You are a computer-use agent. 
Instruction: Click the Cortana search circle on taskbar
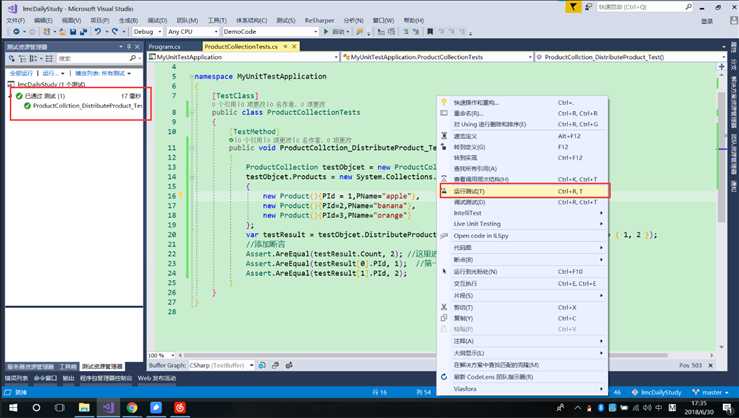[36, 407]
